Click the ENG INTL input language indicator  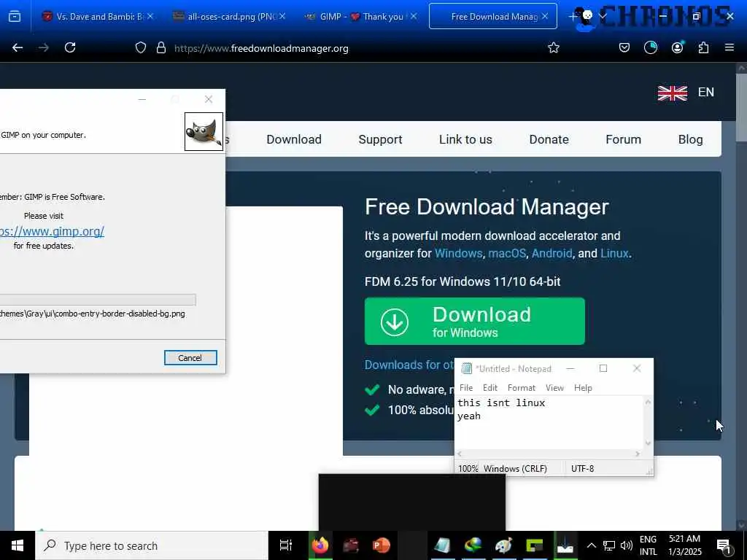[648, 545]
